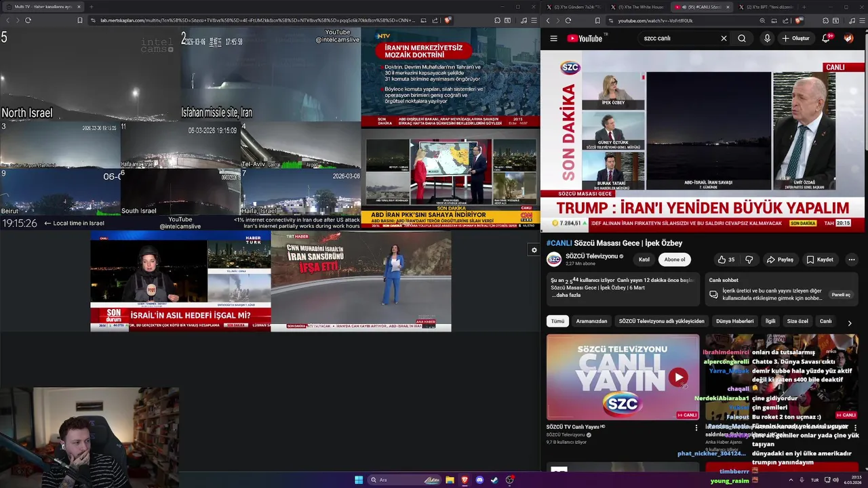Close the #CANLI Sözcü YouTube tab

tap(728, 7)
